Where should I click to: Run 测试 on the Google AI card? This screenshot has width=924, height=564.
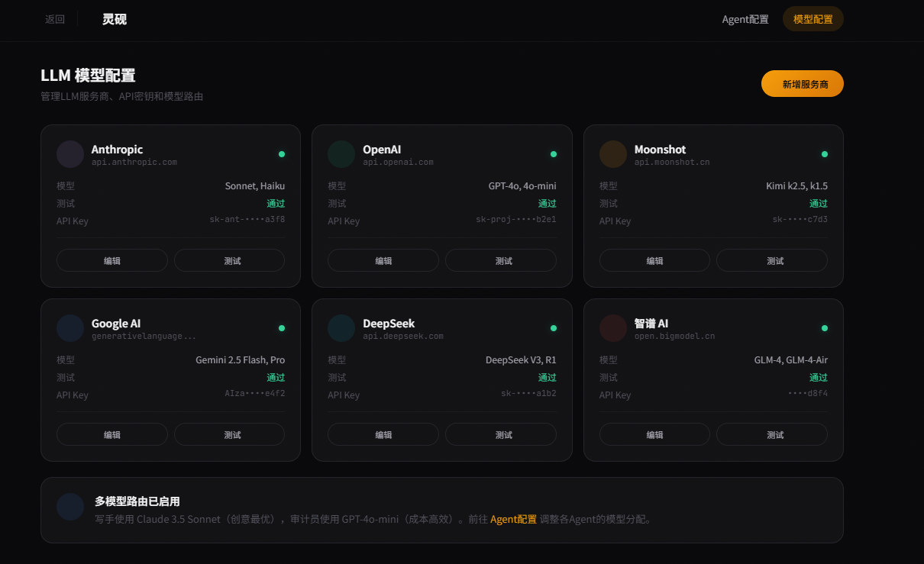click(x=230, y=434)
